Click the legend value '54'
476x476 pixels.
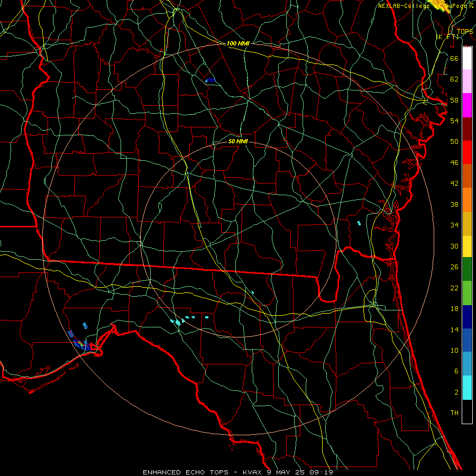click(x=454, y=121)
